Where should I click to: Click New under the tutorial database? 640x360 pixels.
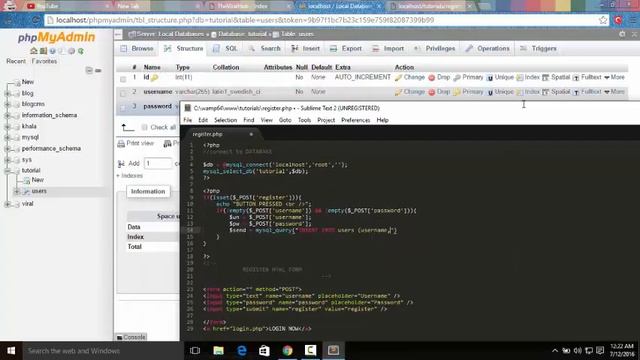[x=38, y=180]
